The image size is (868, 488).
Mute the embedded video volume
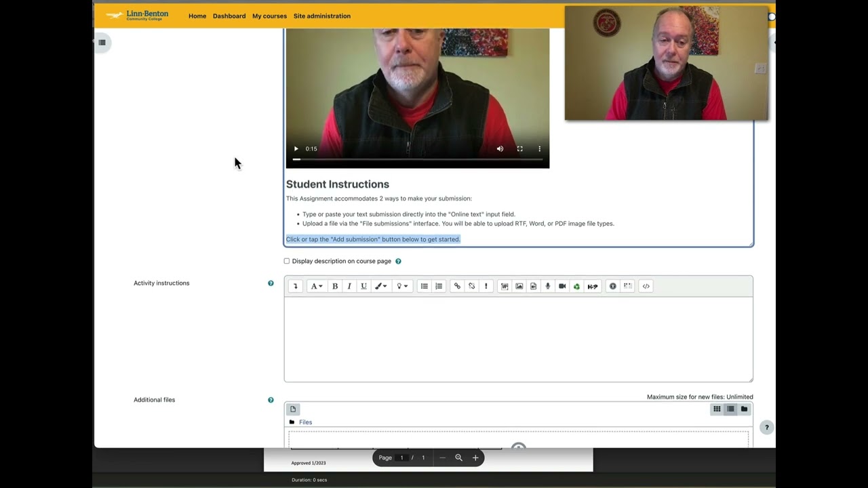[500, 149]
